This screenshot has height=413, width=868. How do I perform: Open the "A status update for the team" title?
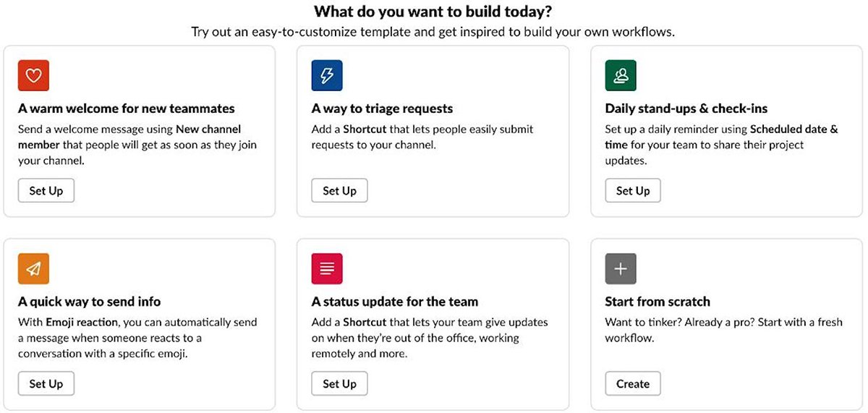click(x=395, y=302)
